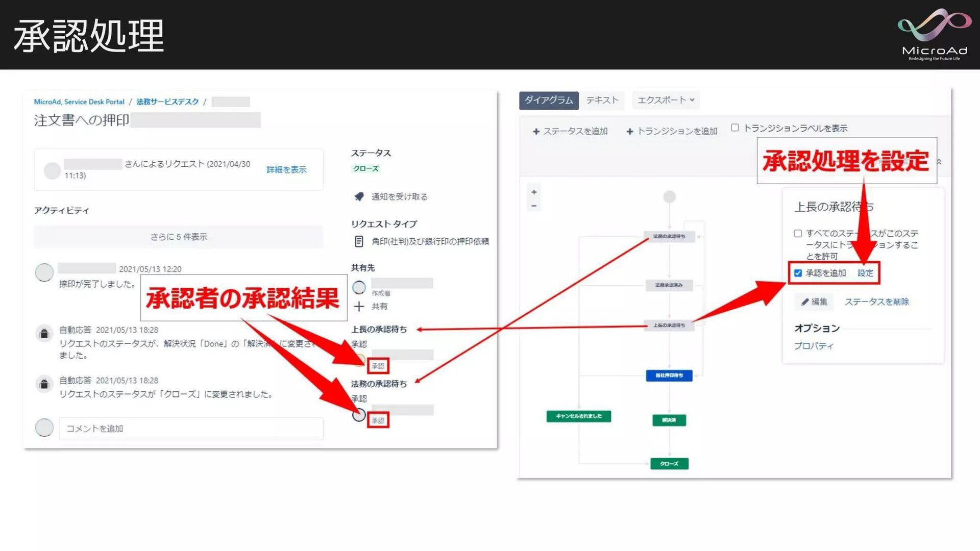Click the 詳細を表示 link
This screenshot has width=980, height=551.
pyautogui.click(x=286, y=169)
